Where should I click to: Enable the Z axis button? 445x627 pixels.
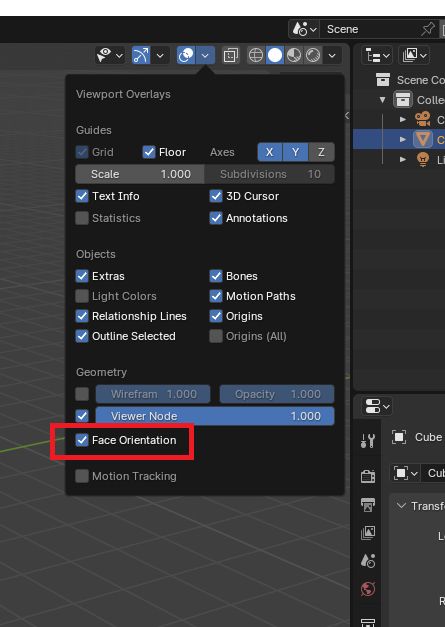(321, 152)
